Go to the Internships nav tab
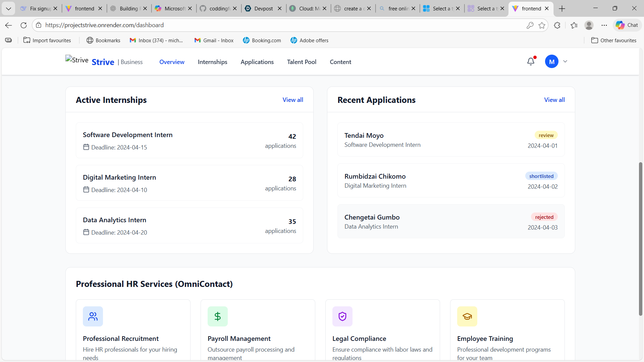 212,62
